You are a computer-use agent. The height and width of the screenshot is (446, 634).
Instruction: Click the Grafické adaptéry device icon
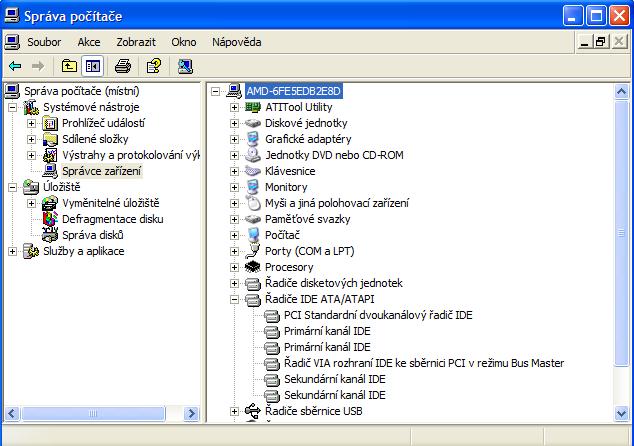tap(253, 139)
